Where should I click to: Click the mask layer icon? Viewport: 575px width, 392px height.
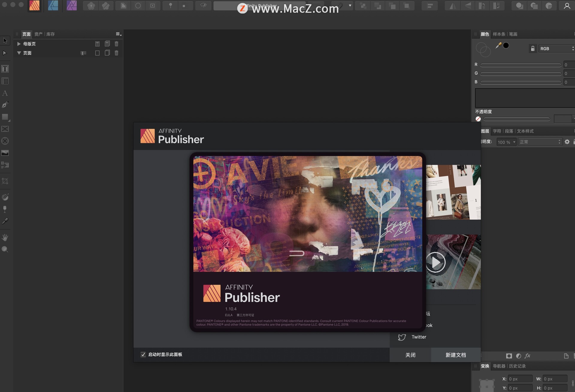point(509,356)
